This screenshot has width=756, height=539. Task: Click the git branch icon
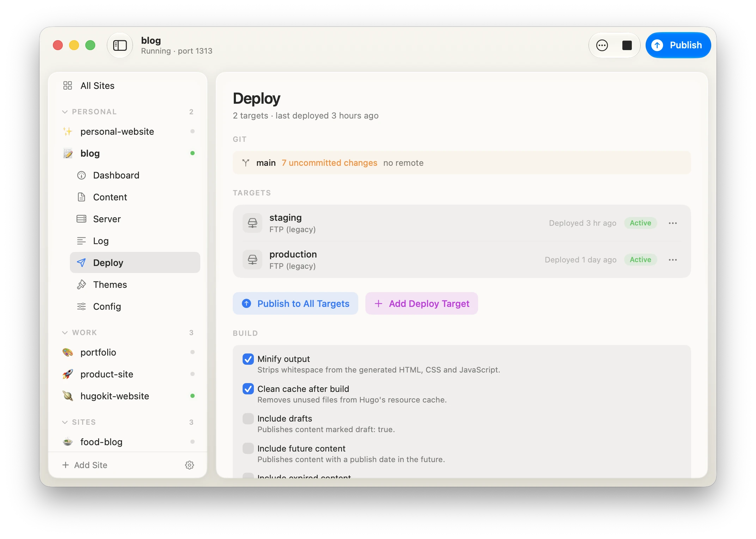246,163
